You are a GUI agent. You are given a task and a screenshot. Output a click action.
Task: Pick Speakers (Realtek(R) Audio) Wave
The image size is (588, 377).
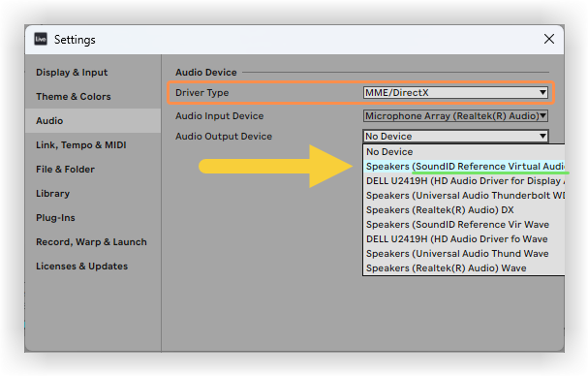click(464, 268)
